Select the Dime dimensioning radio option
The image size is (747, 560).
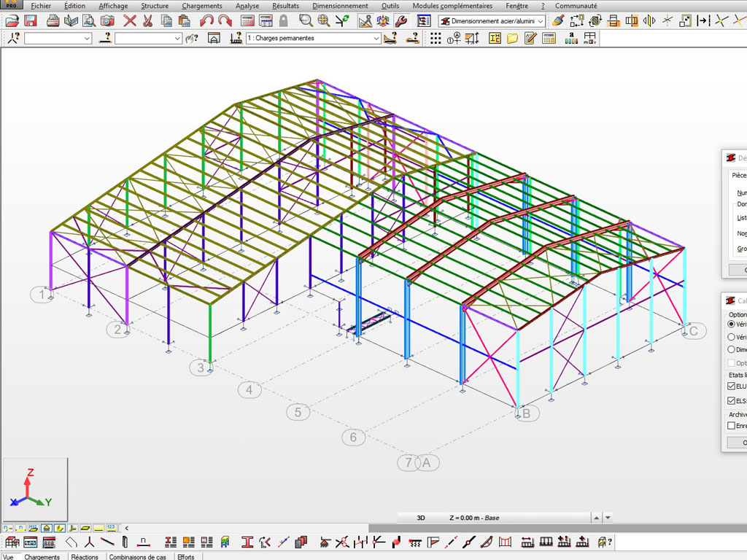[731, 349]
